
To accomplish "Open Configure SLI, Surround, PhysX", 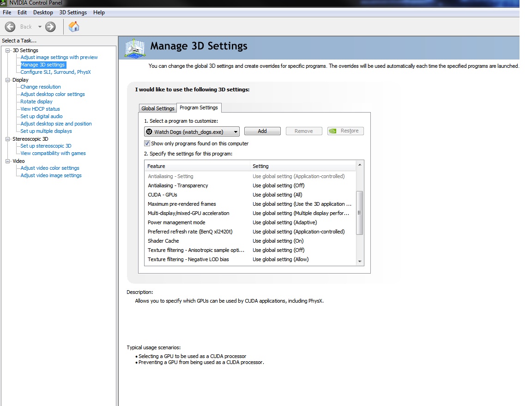I will (55, 72).
